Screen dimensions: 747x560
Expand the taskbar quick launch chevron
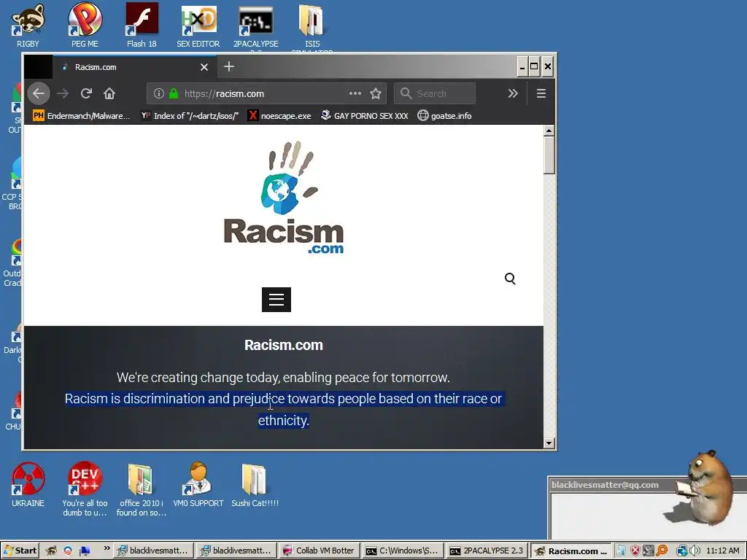(x=107, y=548)
